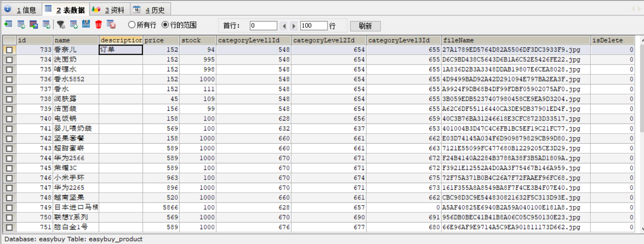Click the categoryLevel1Id column header

click(254, 40)
